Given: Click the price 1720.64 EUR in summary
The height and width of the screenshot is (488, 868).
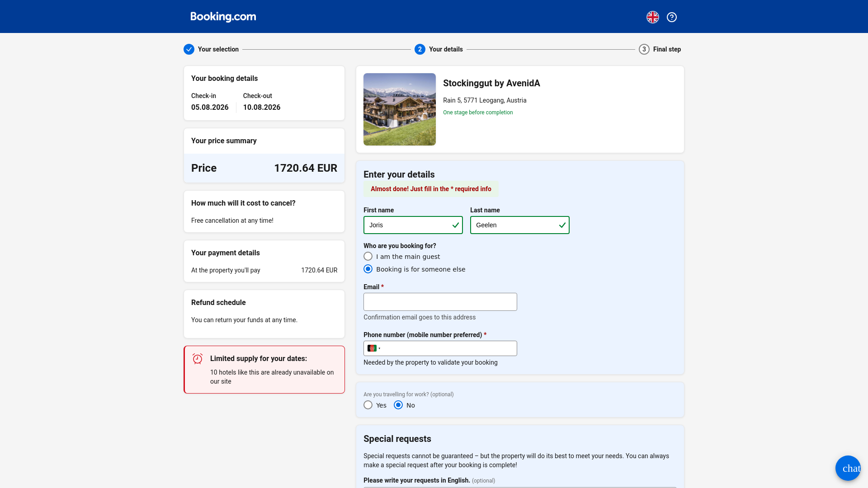Looking at the screenshot, I should pos(306,168).
